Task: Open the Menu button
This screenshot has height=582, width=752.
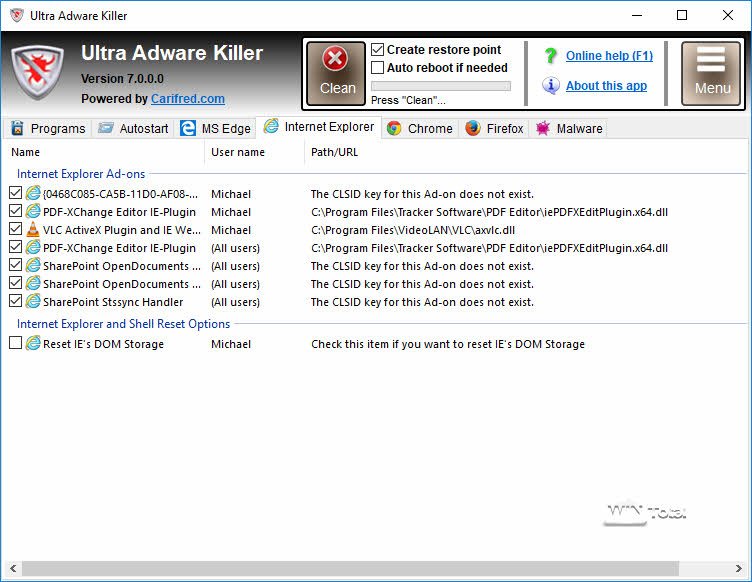Action: [711, 73]
